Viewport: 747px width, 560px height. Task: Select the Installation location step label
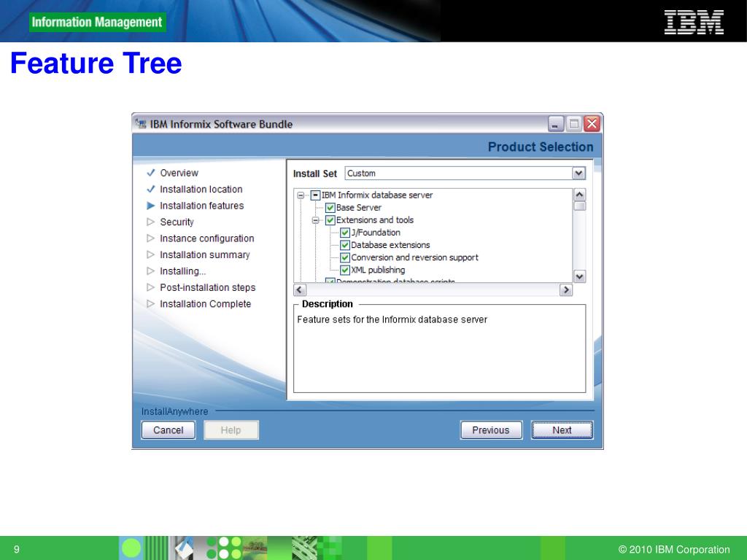(x=201, y=189)
